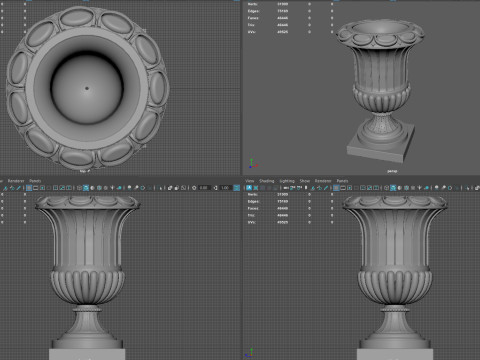
Task: Open the Panels menu in lower-left viewport
Action: tap(35, 181)
